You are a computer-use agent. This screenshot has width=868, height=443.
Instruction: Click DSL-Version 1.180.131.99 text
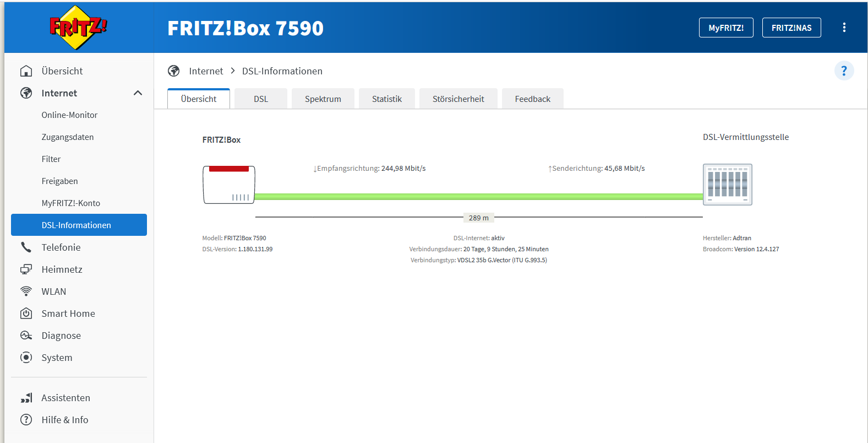coord(237,249)
